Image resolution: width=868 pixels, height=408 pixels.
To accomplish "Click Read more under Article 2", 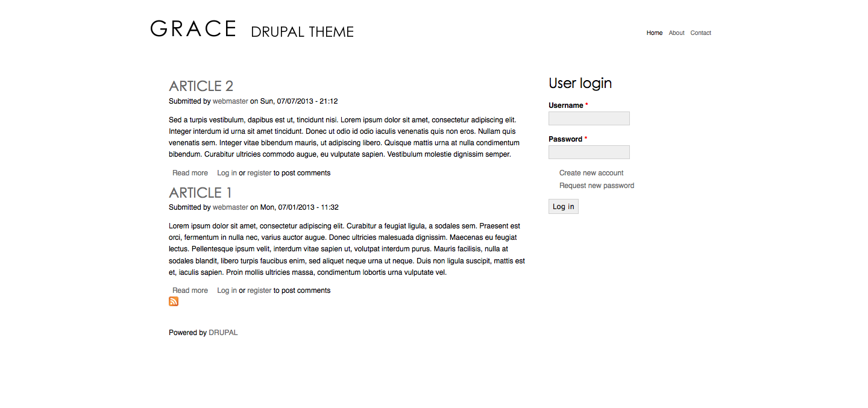I will coord(190,173).
